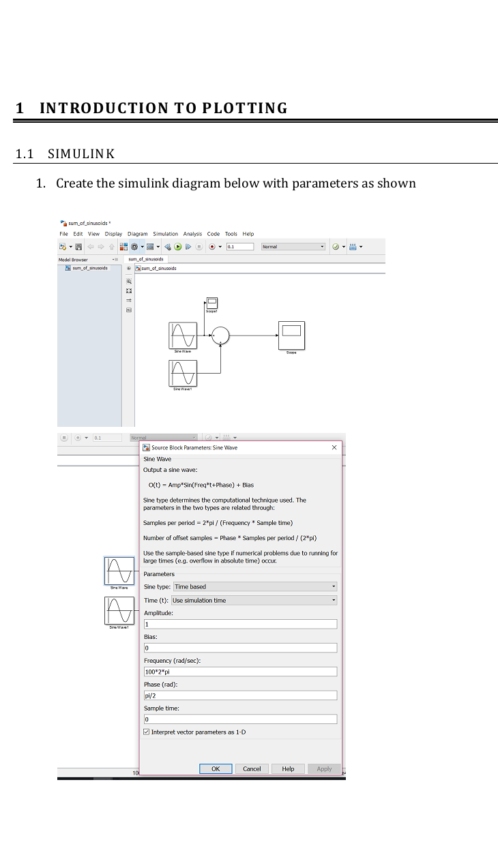
Task: Open the Code menu
Action: click(214, 234)
